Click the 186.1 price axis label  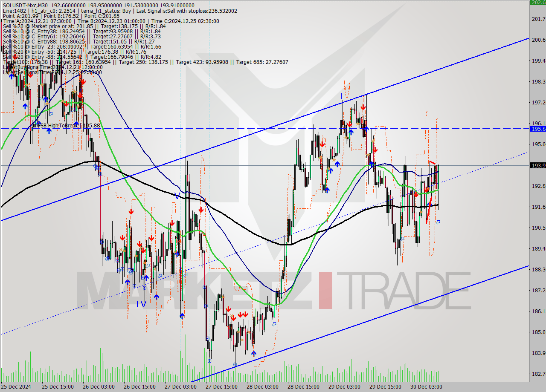[538, 311]
